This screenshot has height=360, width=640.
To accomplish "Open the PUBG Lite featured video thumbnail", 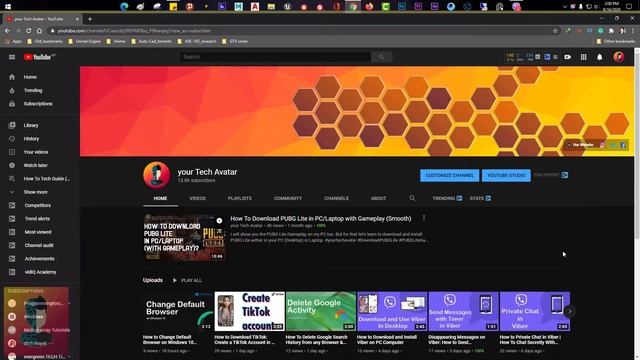I will pyautogui.click(x=184, y=238).
